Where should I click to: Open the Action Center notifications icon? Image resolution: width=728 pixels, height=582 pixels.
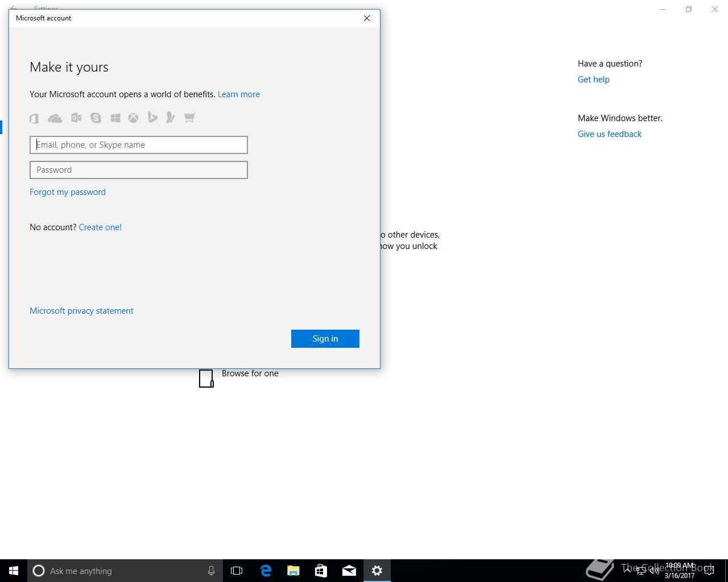(x=709, y=571)
